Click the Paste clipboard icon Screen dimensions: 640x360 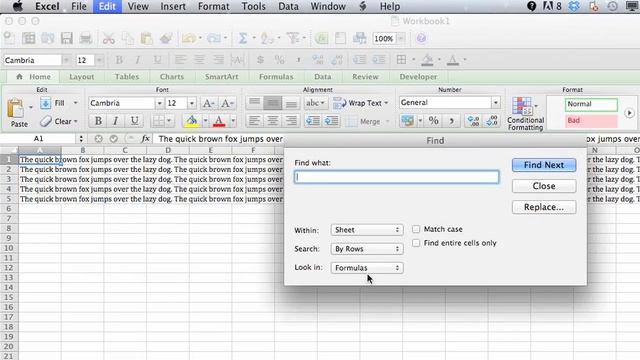[16, 109]
